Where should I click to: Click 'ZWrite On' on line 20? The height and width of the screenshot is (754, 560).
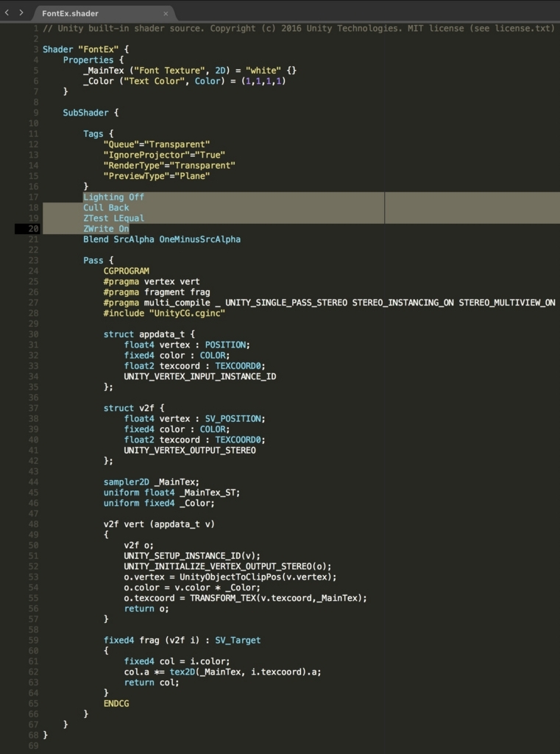tap(106, 229)
